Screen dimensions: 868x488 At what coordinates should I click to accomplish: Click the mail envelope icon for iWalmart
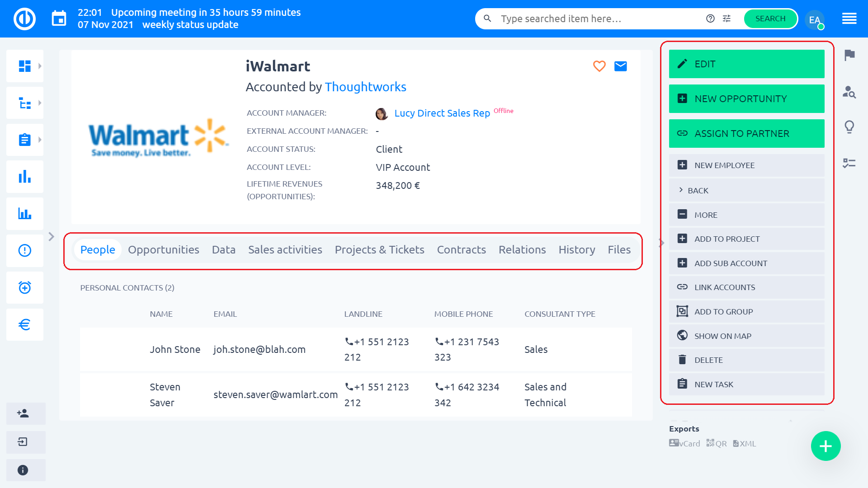pyautogui.click(x=620, y=66)
